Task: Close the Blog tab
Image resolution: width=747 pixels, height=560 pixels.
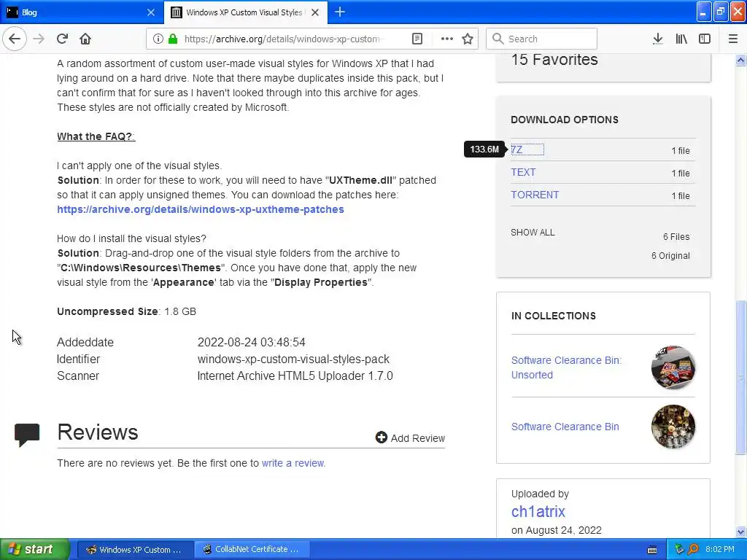Action: (151, 12)
